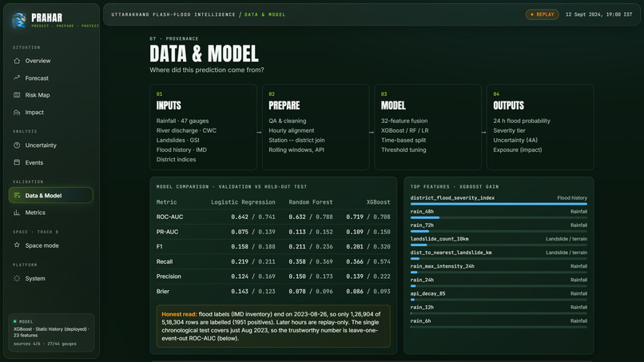
Task: Open the 02 Prepare pipeline card
Action: (x=316, y=127)
